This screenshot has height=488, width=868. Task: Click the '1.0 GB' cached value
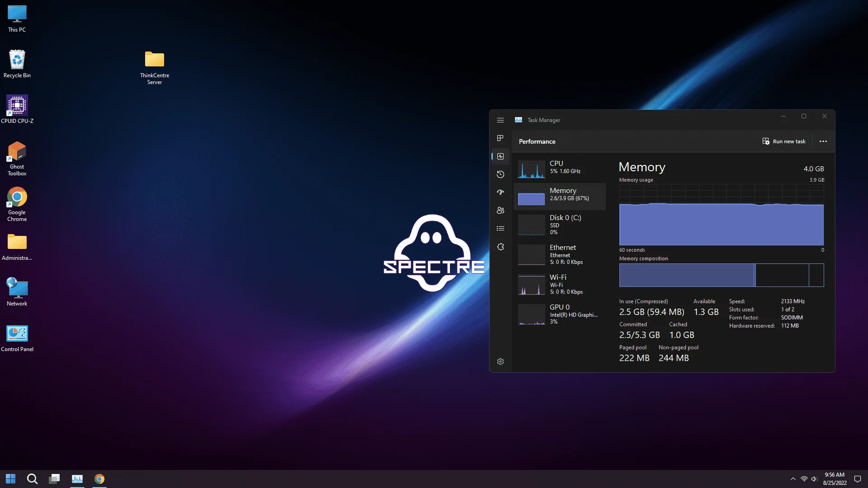682,335
